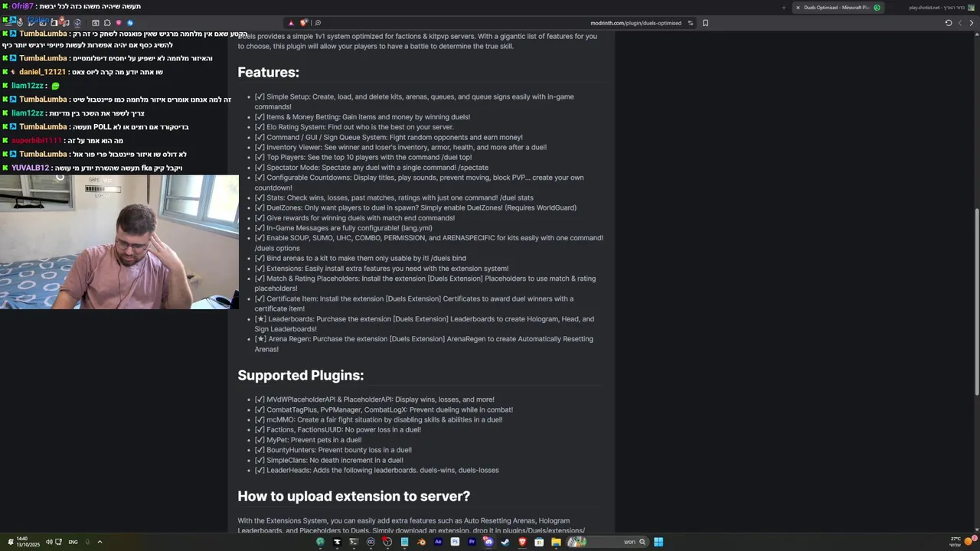This screenshot has width=980, height=551.
Task: Click the 'mcMMO' plugin line
Action: point(379,420)
